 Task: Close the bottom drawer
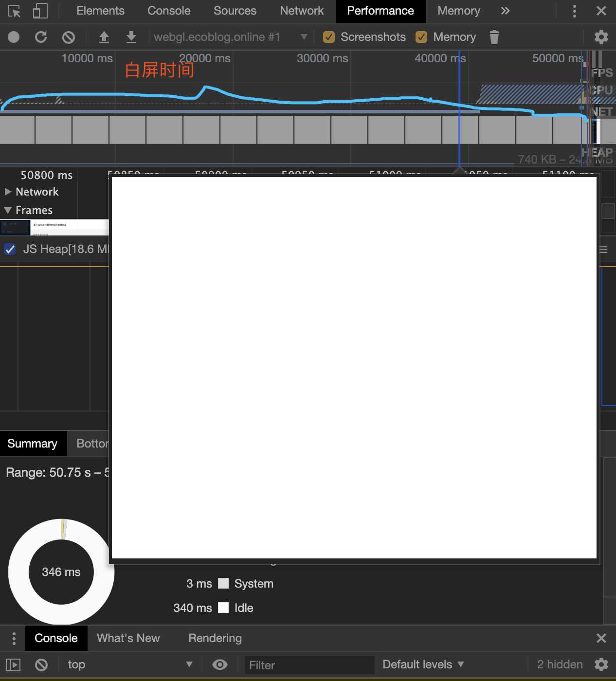point(601,638)
